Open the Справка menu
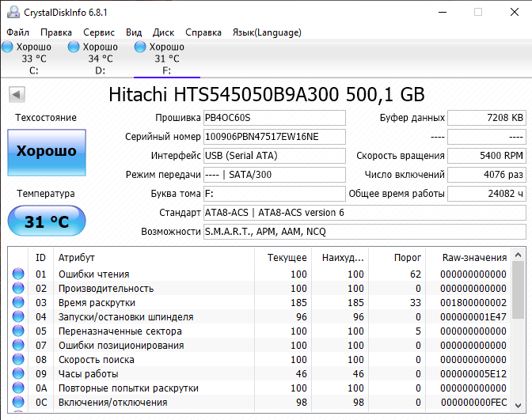 click(203, 32)
